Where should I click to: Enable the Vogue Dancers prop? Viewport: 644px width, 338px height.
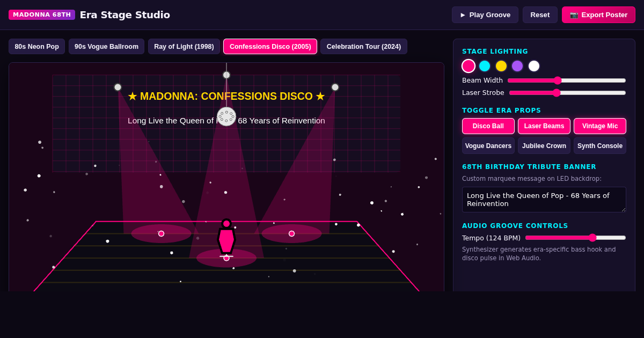[x=488, y=146]
